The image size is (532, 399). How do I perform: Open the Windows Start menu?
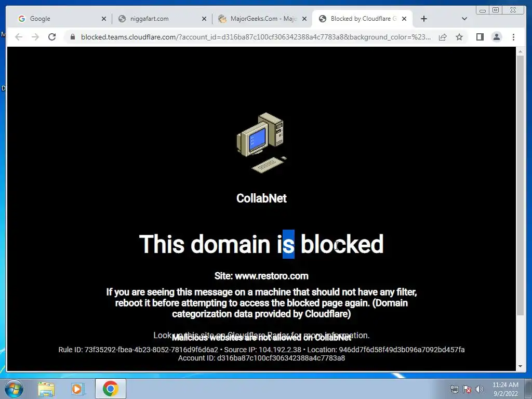(14, 389)
